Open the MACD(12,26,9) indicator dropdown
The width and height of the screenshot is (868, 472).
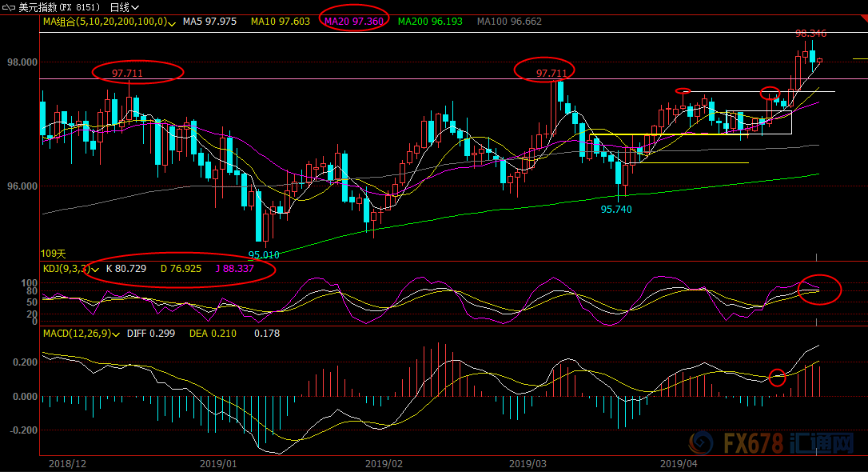[x=116, y=334]
